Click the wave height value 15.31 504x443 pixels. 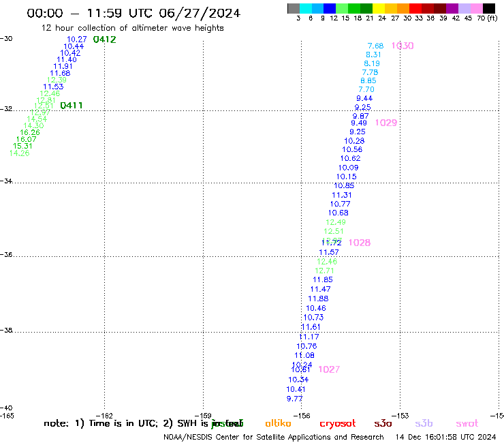pos(22,146)
